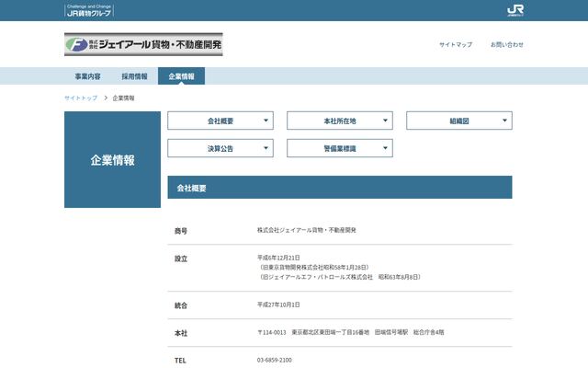Click the 統合 row label

pos(181,305)
